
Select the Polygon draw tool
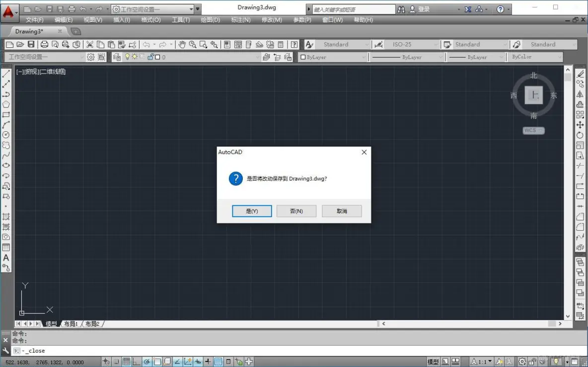pos(6,104)
